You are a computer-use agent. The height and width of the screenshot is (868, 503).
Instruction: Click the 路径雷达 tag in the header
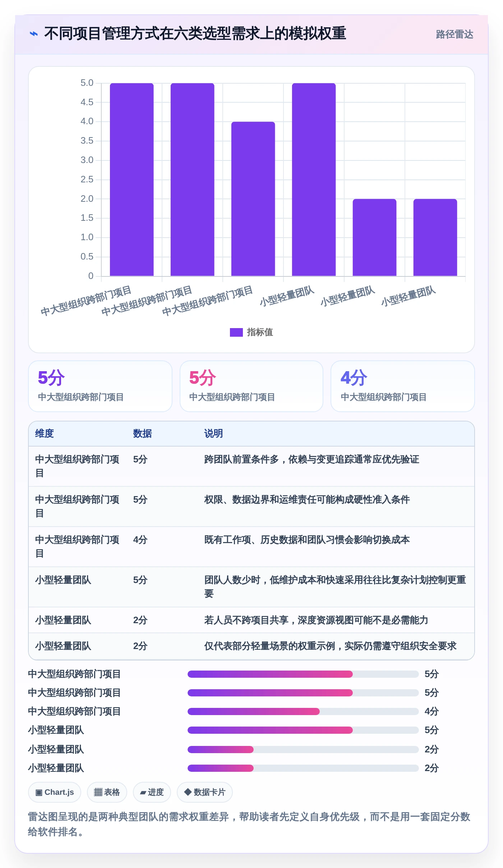454,34
